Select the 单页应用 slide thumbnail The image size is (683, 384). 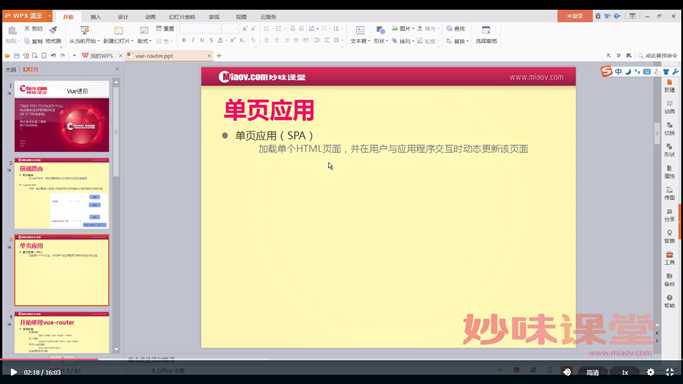click(x=62, y=270)
